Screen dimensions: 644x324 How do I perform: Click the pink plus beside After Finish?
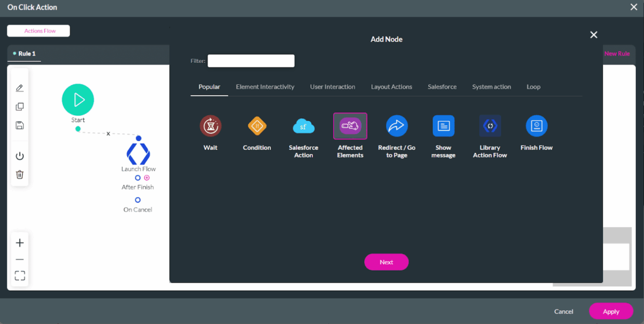[x=147, y=178]
